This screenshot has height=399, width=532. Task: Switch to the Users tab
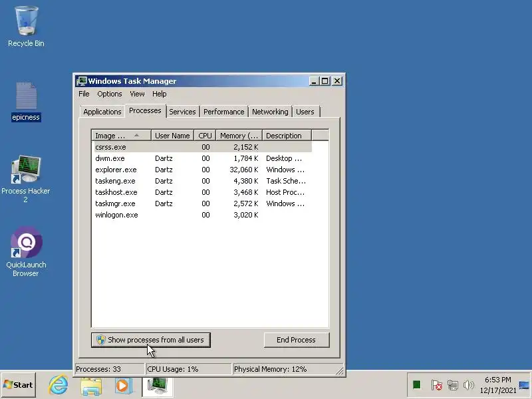click(x=305, y=112)
